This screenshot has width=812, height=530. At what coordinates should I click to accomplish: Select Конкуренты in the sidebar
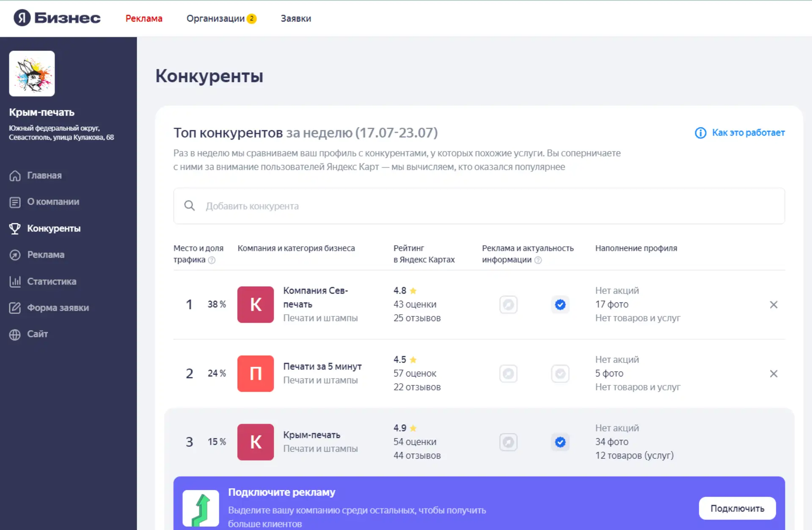[x=54, y=228]
